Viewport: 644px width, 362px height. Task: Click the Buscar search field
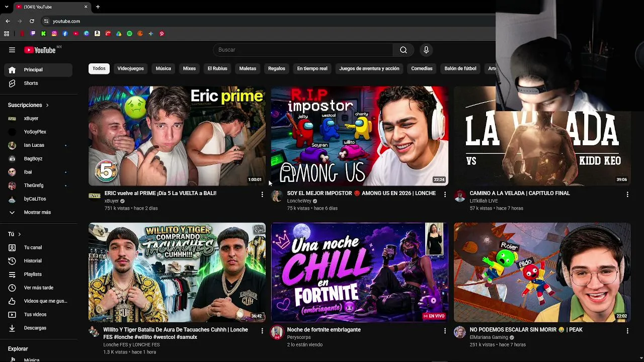303,50
